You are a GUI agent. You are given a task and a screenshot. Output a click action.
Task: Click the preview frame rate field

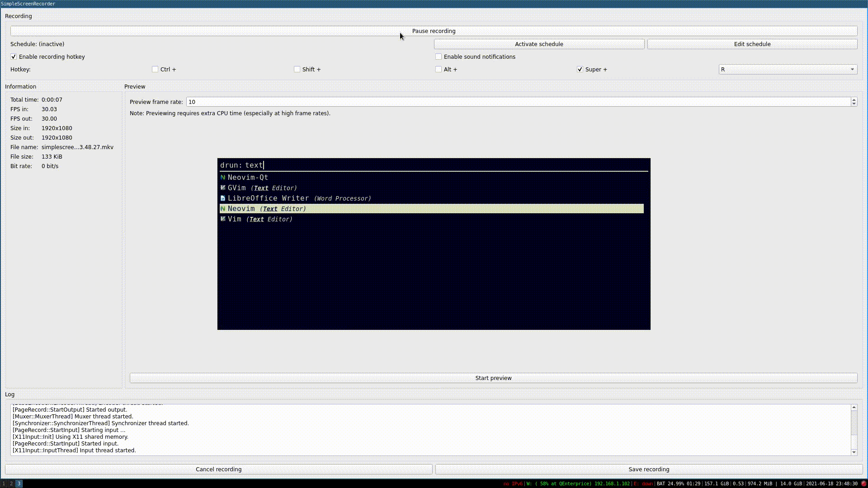518,102
